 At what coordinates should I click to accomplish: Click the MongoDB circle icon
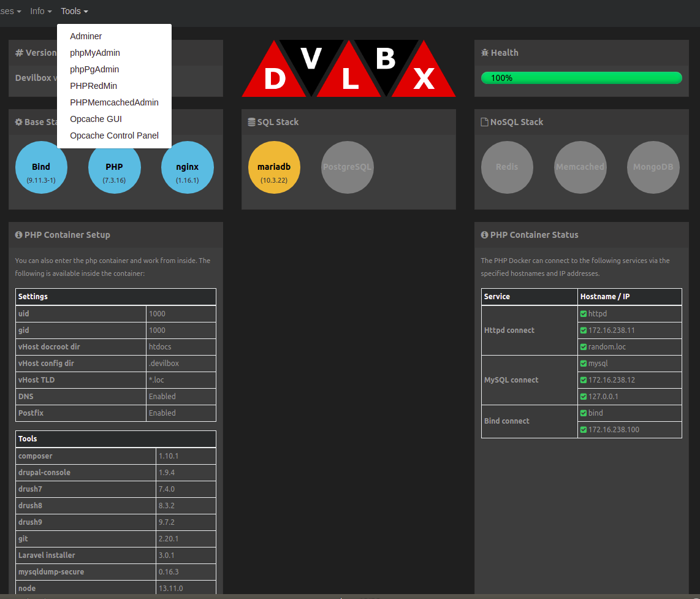653,167
